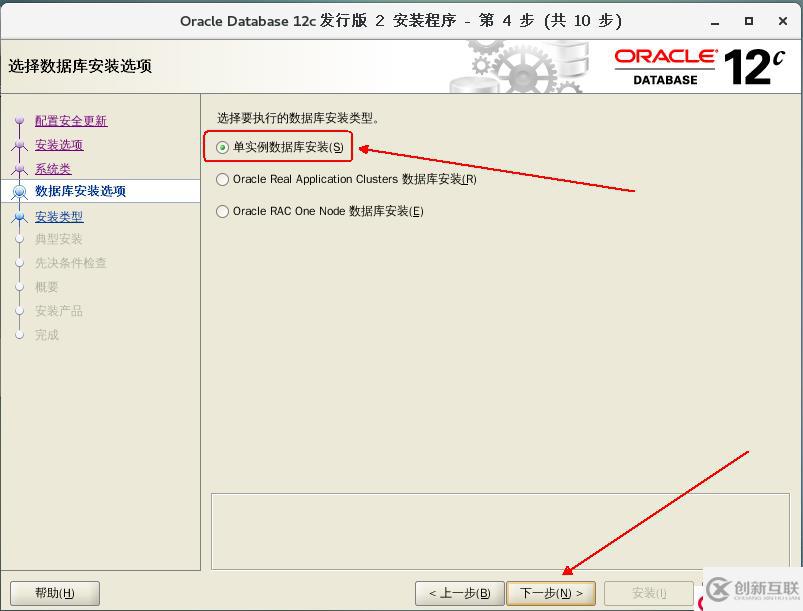Maximize the installer window
This screenshot has width=803, height=611.
pos(749,21)
